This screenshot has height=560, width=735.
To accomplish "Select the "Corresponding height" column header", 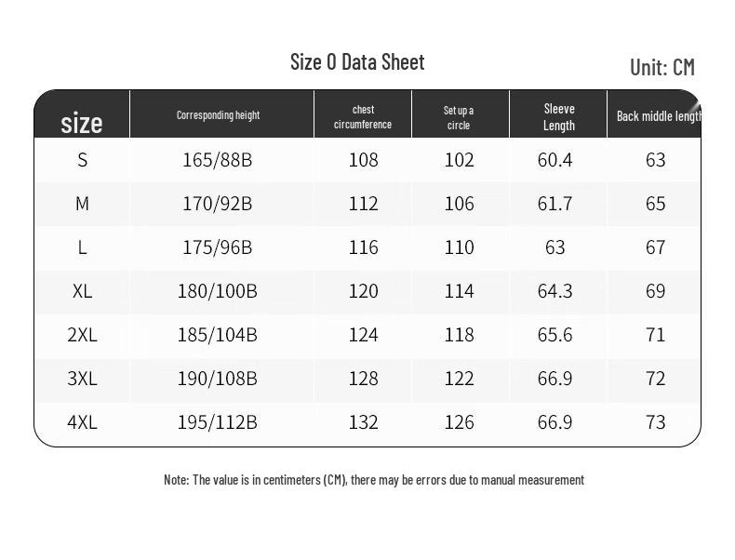I will click(219, 115).
